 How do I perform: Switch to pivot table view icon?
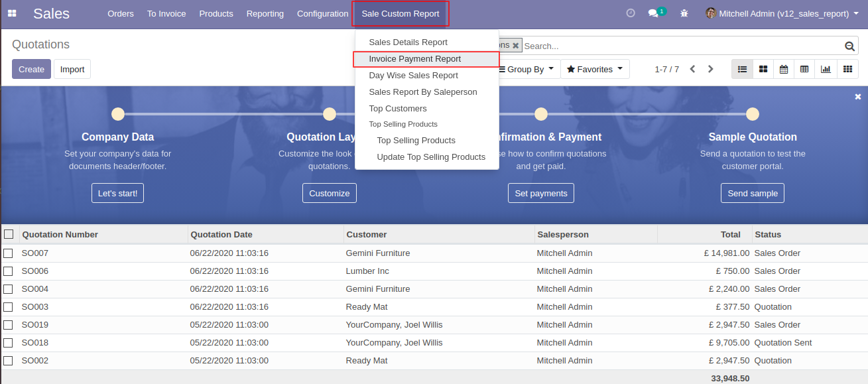pyautogui.click(x=804, y=69)
